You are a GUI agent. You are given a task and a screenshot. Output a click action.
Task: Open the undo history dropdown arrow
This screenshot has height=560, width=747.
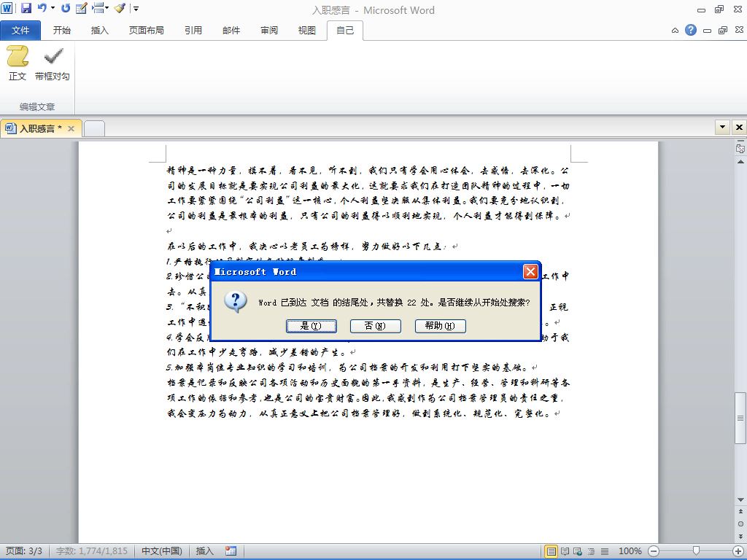(53, 8)
